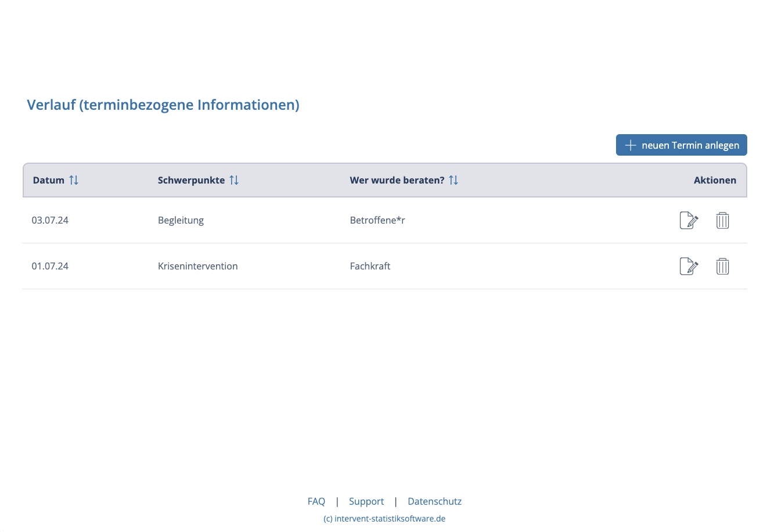This screenshot has height=532, width=767.
Task: Click the Fachkraft cell
Action: coord(370,266)
